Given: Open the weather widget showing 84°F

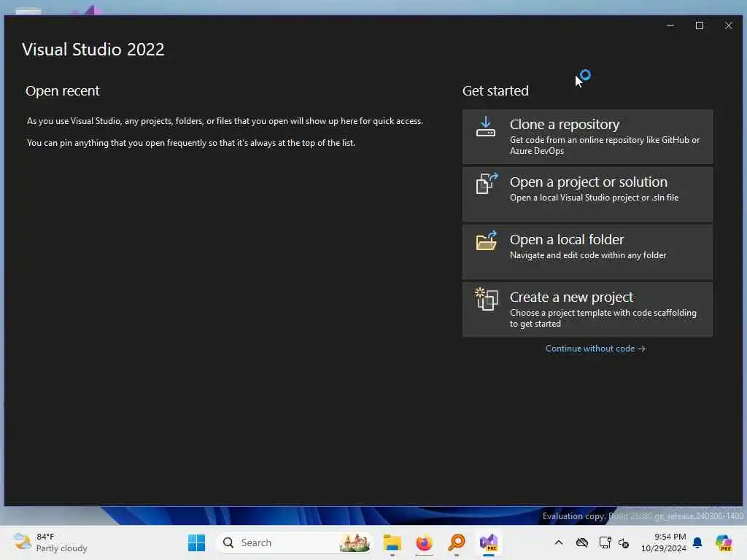Looking at the screenshot, I should click(50, 542).
